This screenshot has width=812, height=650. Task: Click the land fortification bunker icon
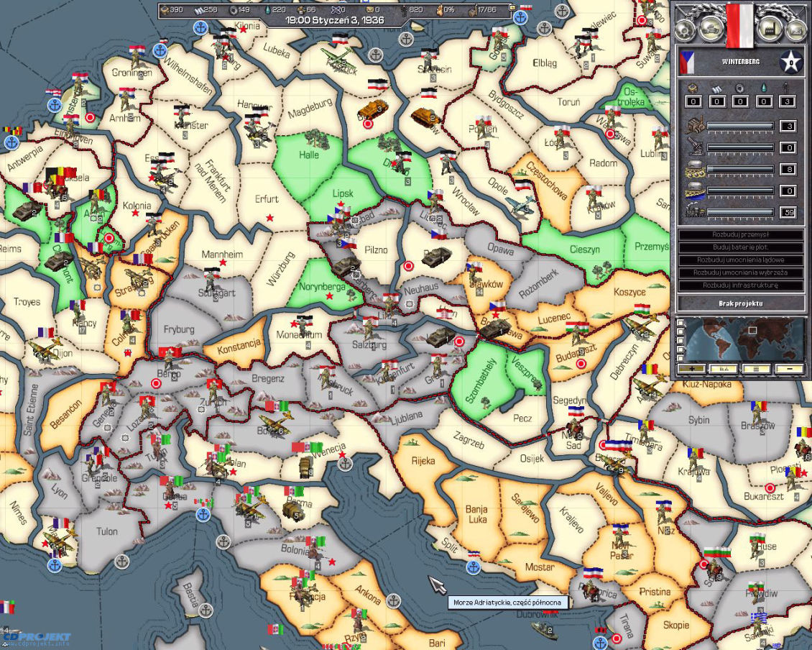[694, 169]
